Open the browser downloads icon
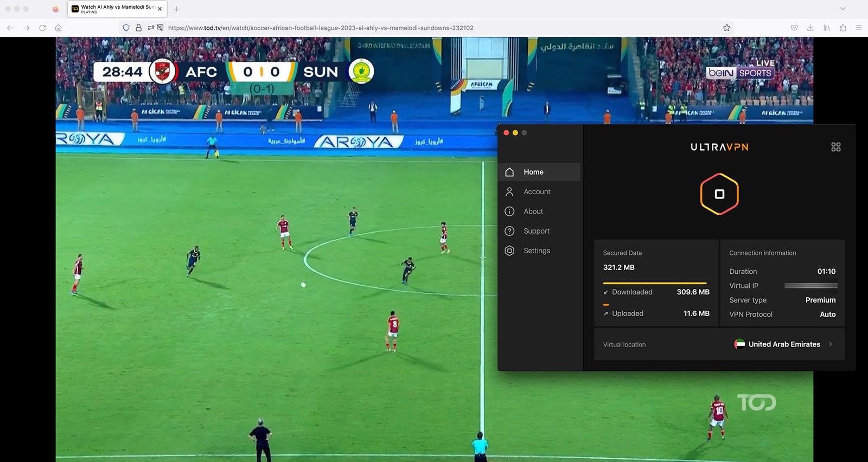This screenshot has width=868, height=462. tap(810, 28)
